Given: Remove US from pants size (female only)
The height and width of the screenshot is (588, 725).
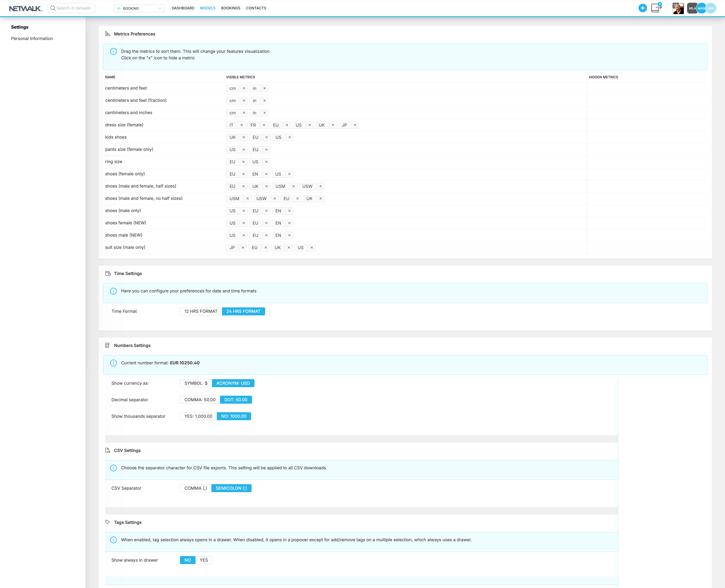Looking at the screenshot, I should (244, 150).
